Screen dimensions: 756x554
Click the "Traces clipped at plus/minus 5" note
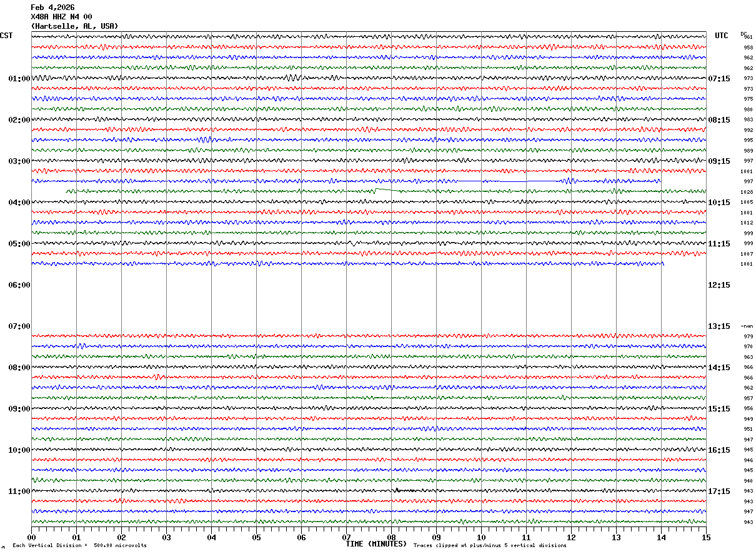490,546
